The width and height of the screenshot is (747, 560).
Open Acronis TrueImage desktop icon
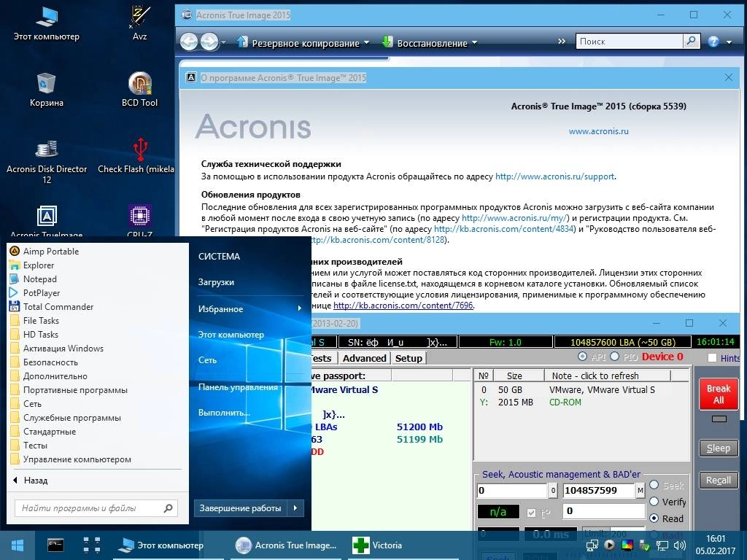[47, 222]
